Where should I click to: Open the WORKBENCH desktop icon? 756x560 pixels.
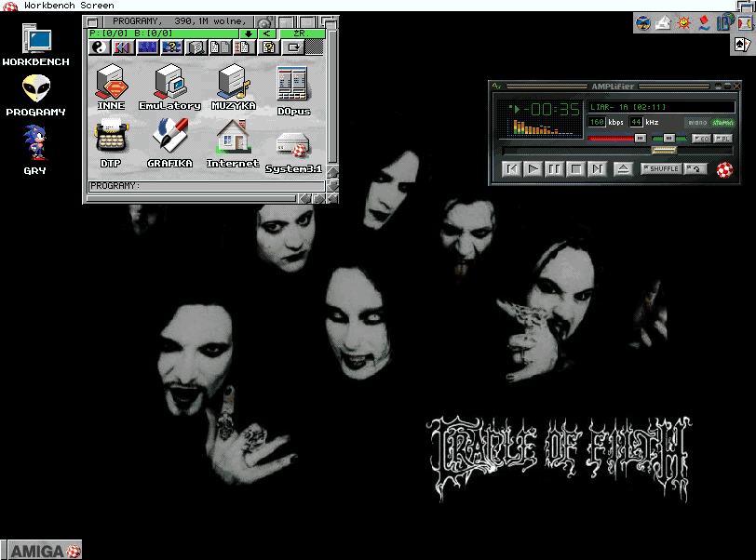tap(36, 45)
